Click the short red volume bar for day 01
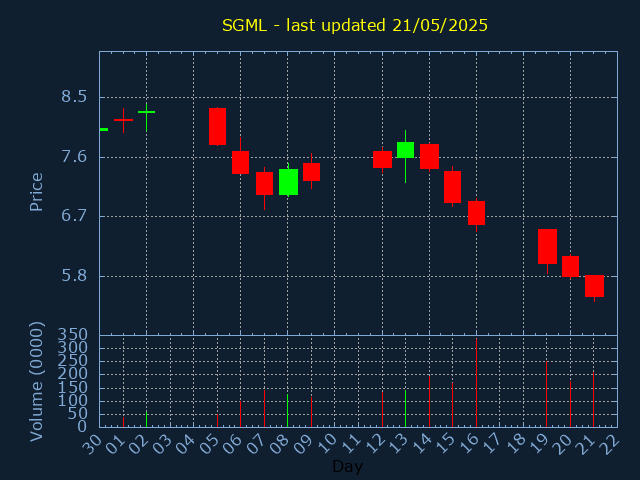 [x=123, y=422]
